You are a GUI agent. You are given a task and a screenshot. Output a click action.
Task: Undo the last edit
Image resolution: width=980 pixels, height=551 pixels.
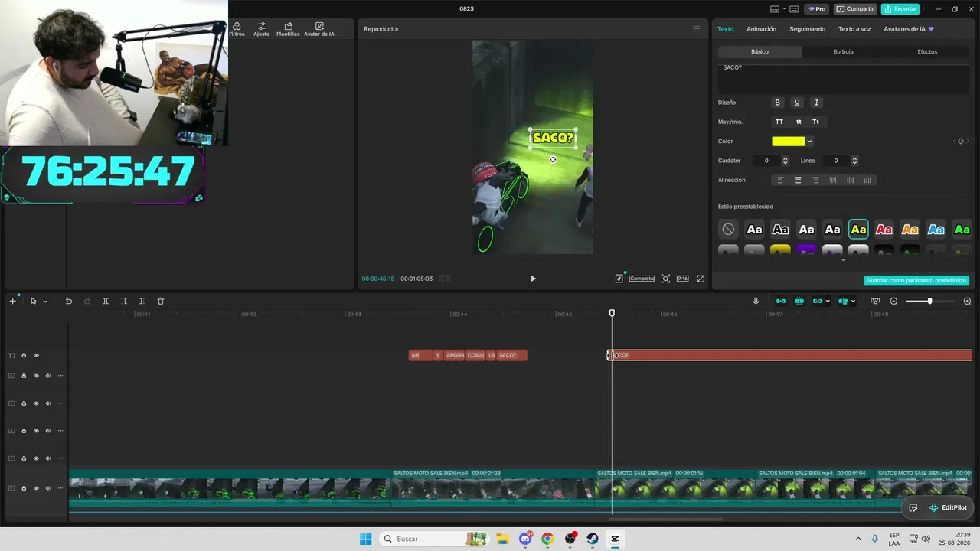(68, 301)
